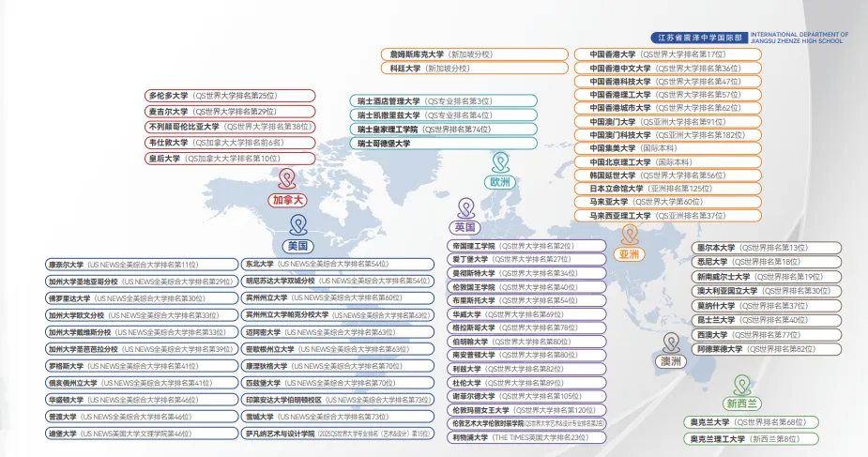Image resolution: width=868 pixels, height=457 pixels.
Task: Click the 帝国理工学院 entry
Action: point(527,246)
